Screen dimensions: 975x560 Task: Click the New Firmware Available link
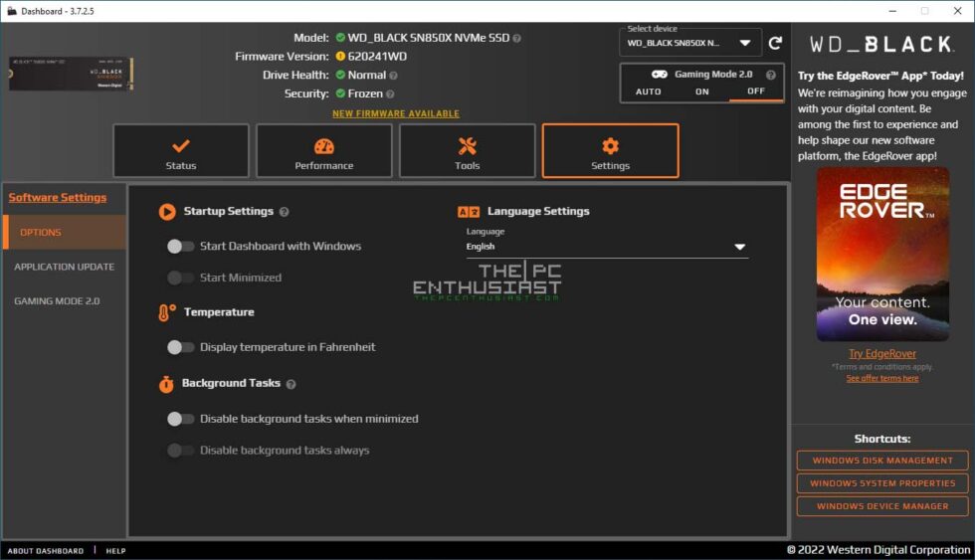pos(396,114)
